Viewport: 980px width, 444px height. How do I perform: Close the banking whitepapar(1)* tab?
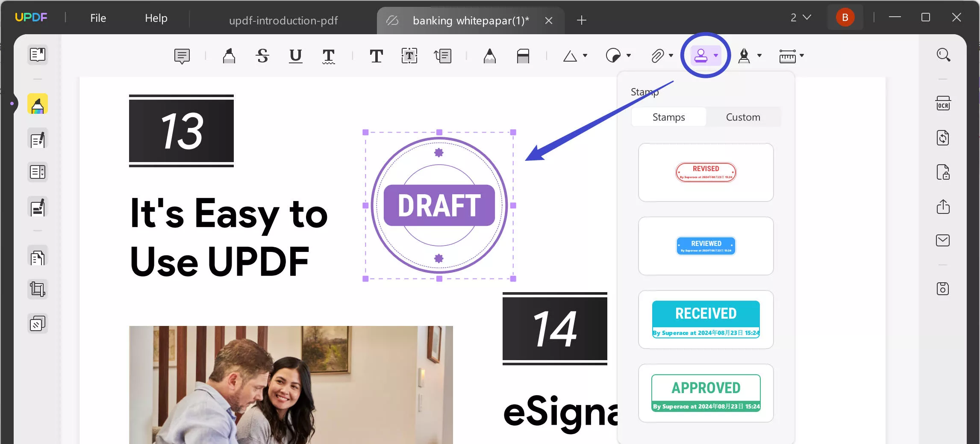point(549,21)
